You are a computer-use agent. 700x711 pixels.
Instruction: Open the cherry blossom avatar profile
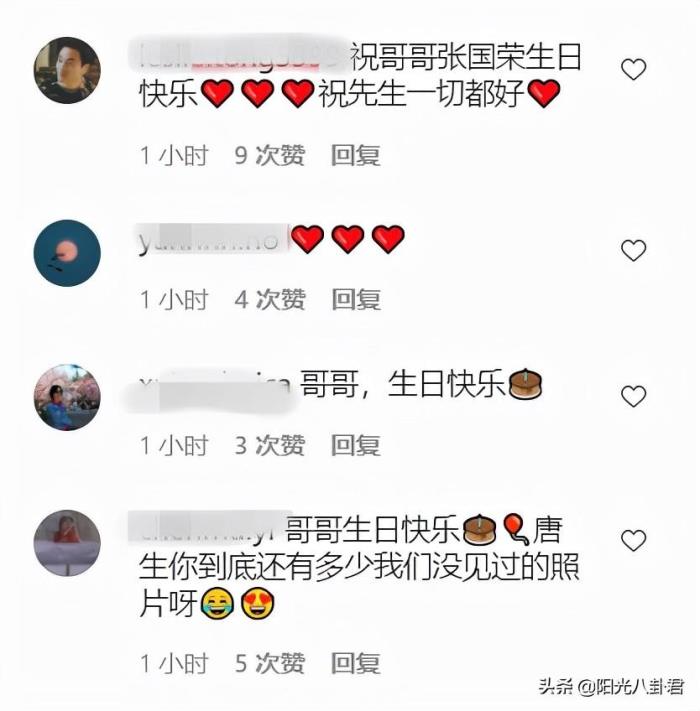[67, 397]
